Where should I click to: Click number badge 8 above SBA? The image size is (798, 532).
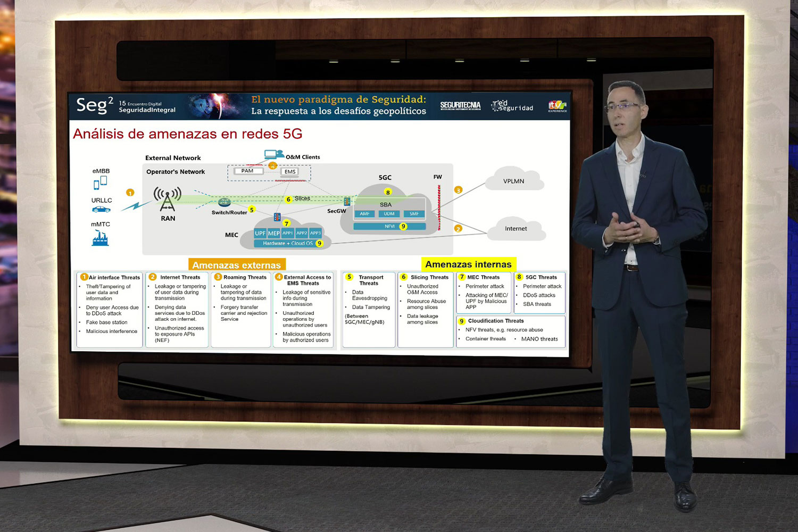coord(388,193)
